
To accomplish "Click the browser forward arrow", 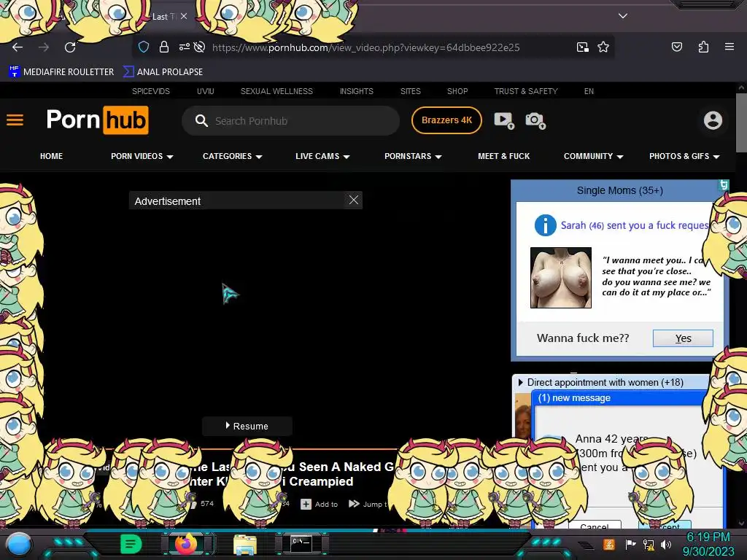I will (44, 47).
